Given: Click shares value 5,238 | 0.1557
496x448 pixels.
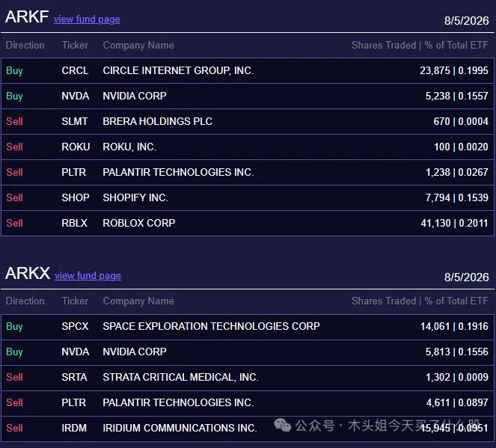Looking at the screenshot, I should [456, 96].
